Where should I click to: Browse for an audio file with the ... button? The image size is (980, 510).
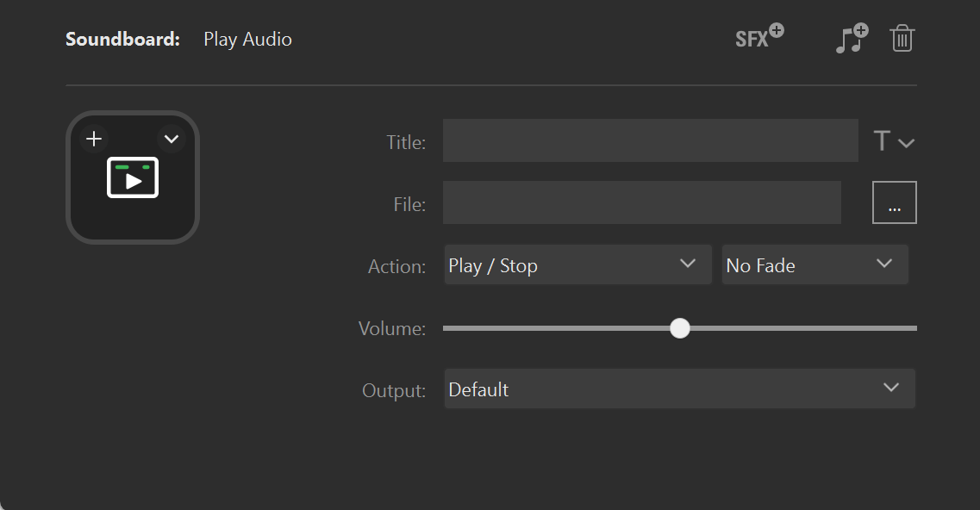(894, 202)
